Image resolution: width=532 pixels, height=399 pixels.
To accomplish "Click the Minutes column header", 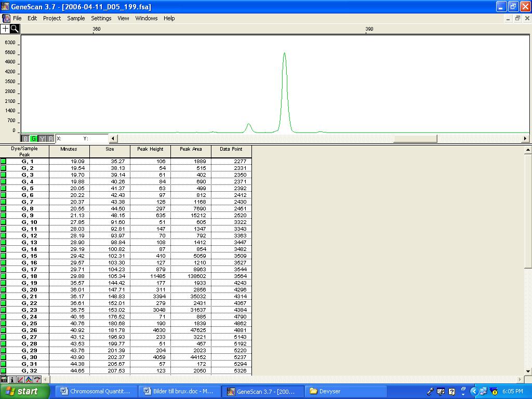I will [69, 151].
